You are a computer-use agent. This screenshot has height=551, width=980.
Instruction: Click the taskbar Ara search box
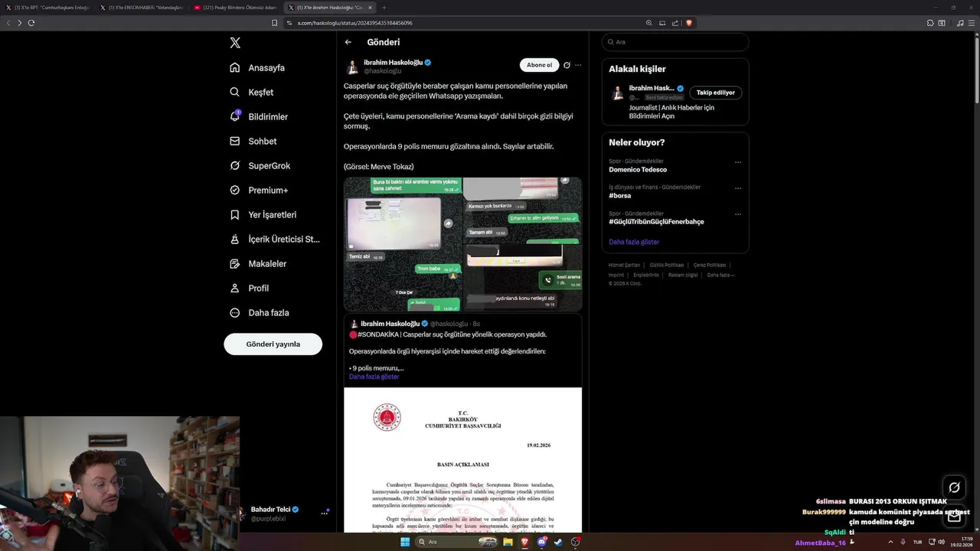(456, 542)
